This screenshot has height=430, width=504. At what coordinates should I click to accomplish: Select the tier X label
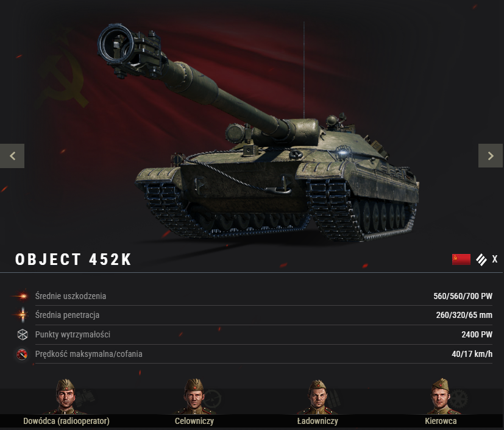[x=495, y=259]
